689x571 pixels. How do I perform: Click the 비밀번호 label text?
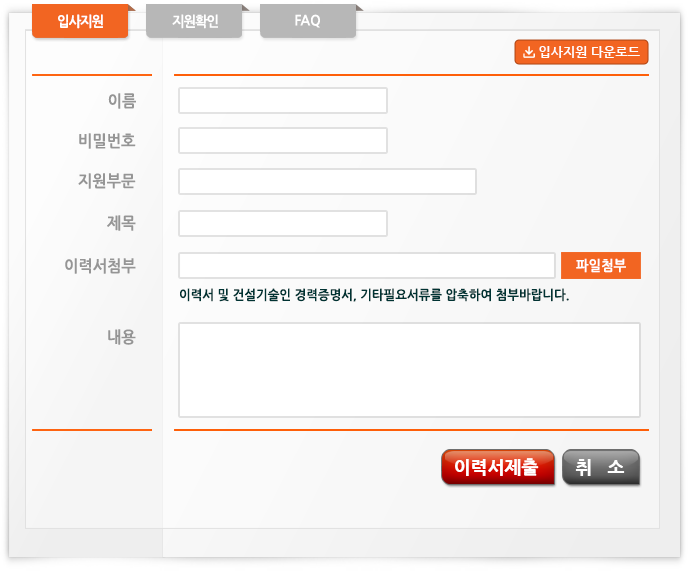[107, 141]
